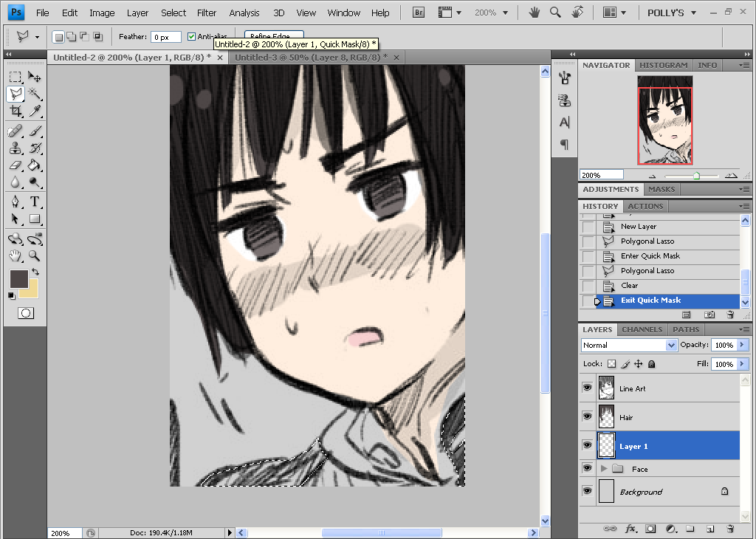The width and height of the screenshot is (756, 539).
Task: Click the foreground color swatch
Action: pyautogui.click(x=18, y=278)
